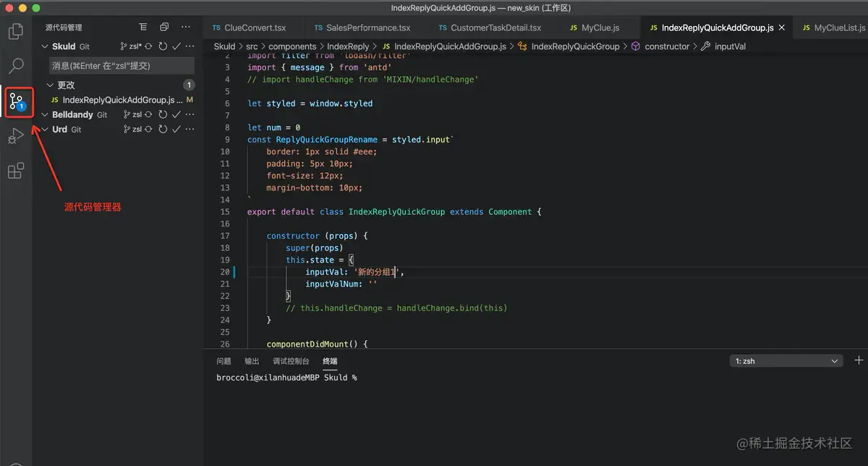Image resolution: width=868 pixels, height=466 pixels.
Task: Synchronize changes for Belldandy repository
Action: 148,114
